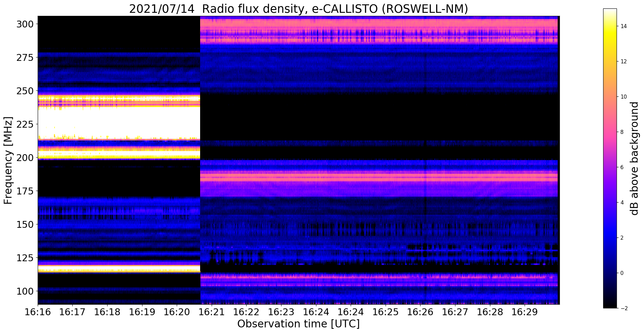This screenshot has width=644, height=333.
Task: Click the 16:21 time tick label
Action: (x=212, y=312)
